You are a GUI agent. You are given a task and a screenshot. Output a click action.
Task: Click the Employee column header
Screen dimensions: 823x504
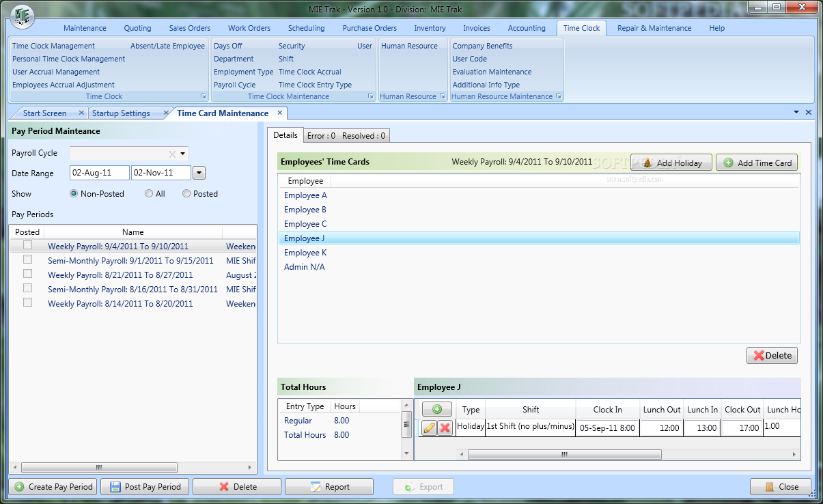pyautogui.click(x=305, y=181)
